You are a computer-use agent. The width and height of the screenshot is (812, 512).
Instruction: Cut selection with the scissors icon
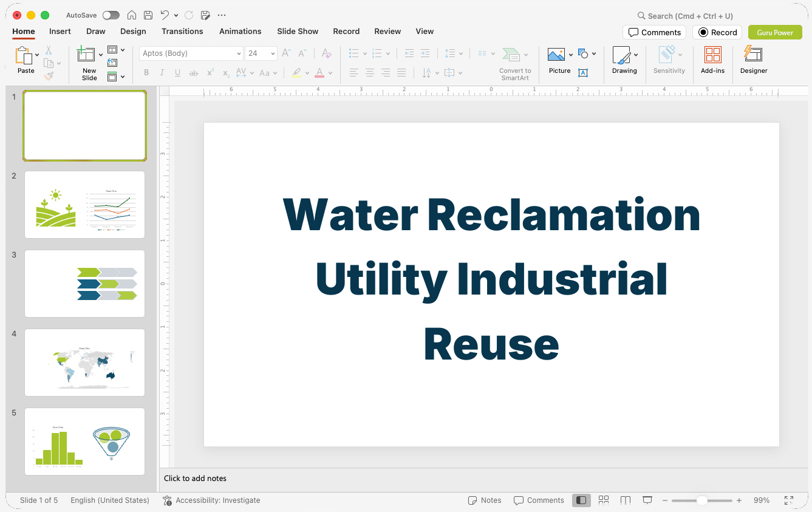[x=49, y=50]
